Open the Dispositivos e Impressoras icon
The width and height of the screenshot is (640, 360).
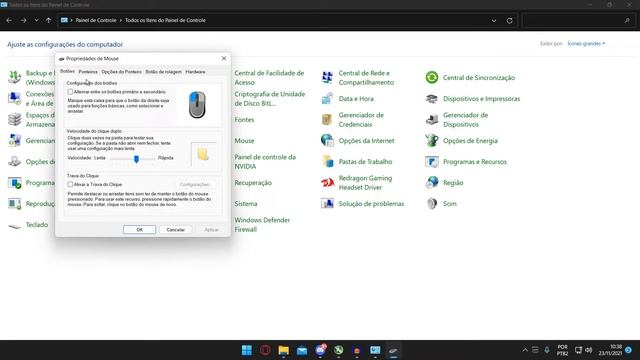432,98
